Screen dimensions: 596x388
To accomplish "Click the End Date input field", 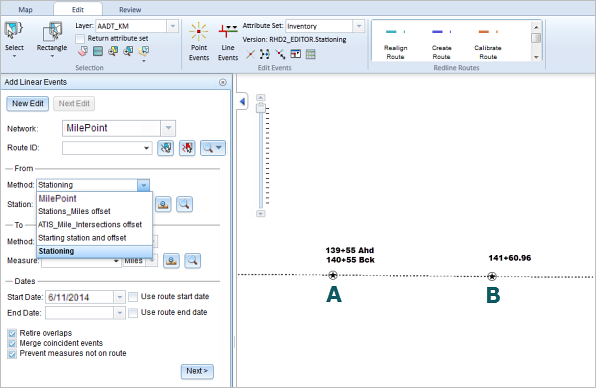I will [79, 313].
